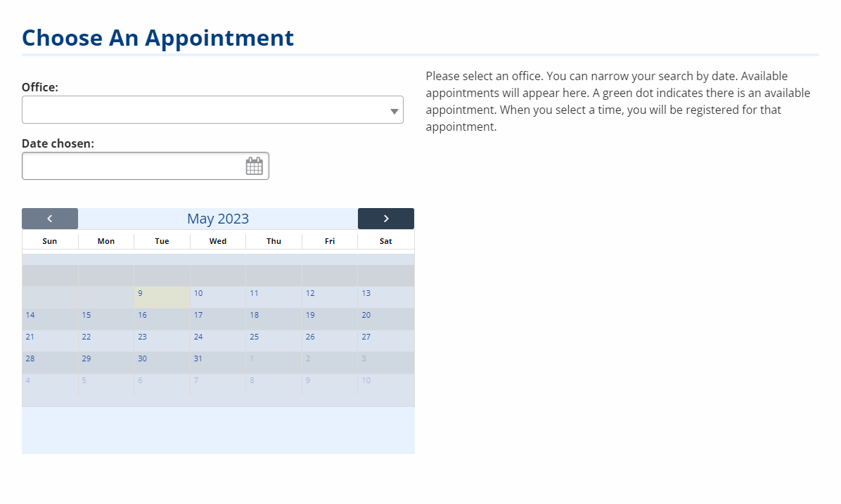The image size is (841, 504).
Task: Select Wednesday May 24
Action: [218, 340]
